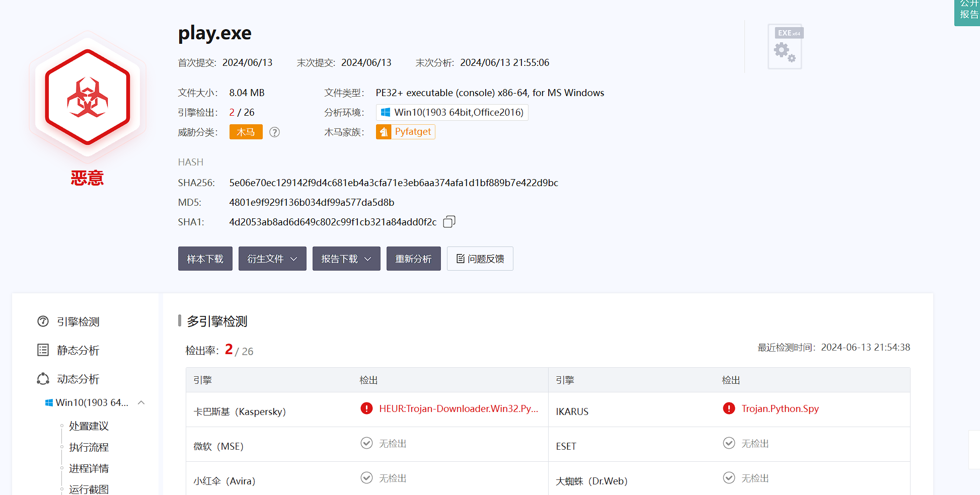Click the 多引擎检测 section heading
This screenshot has width=980, height=495.
click(x=217, y=321)
